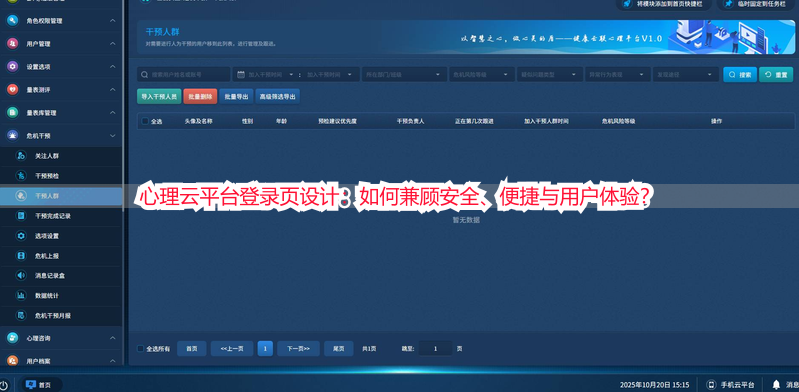Open the 干预预检 menu item
Viewport: 799px width, 392px height.
[61, 176]
